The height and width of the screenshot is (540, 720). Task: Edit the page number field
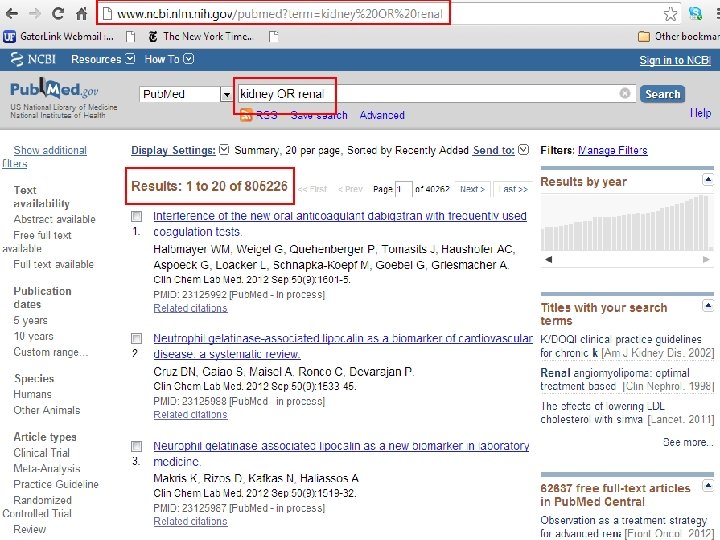404,189
